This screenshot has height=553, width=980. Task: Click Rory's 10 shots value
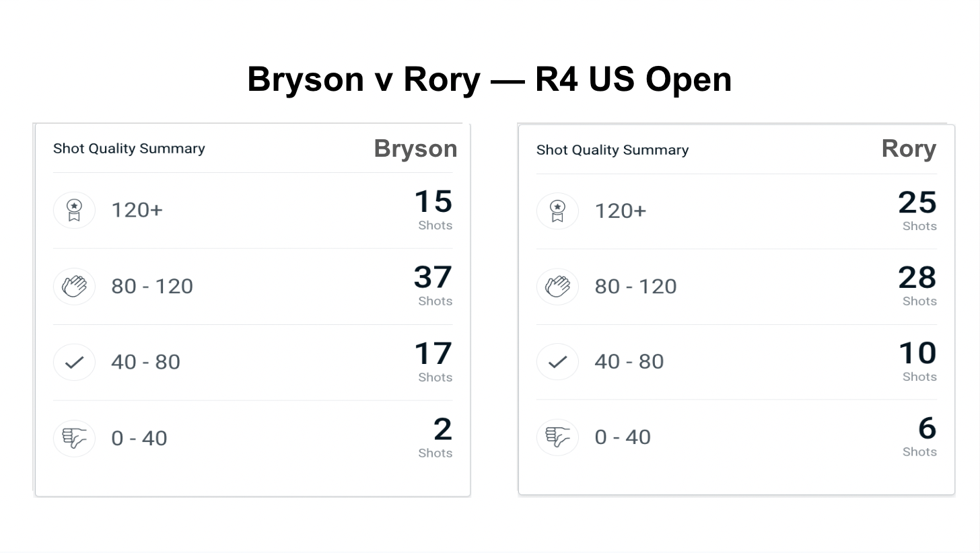[917, 353]
